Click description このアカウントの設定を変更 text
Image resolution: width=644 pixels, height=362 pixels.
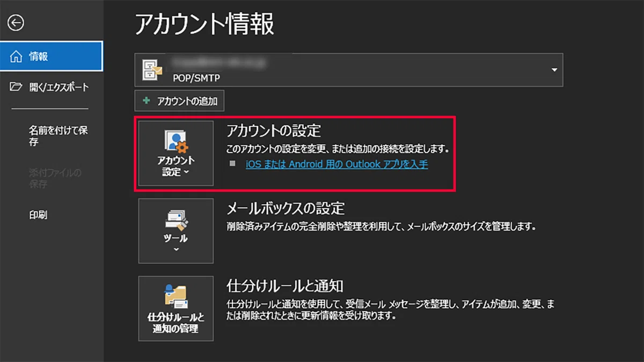338,149
